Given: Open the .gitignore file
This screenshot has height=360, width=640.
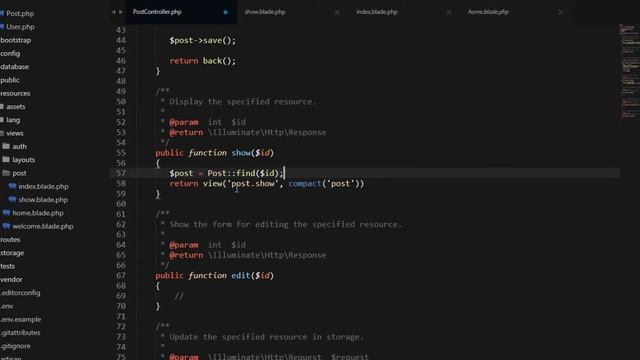Looking at the screenshot, I should [15, 346].
